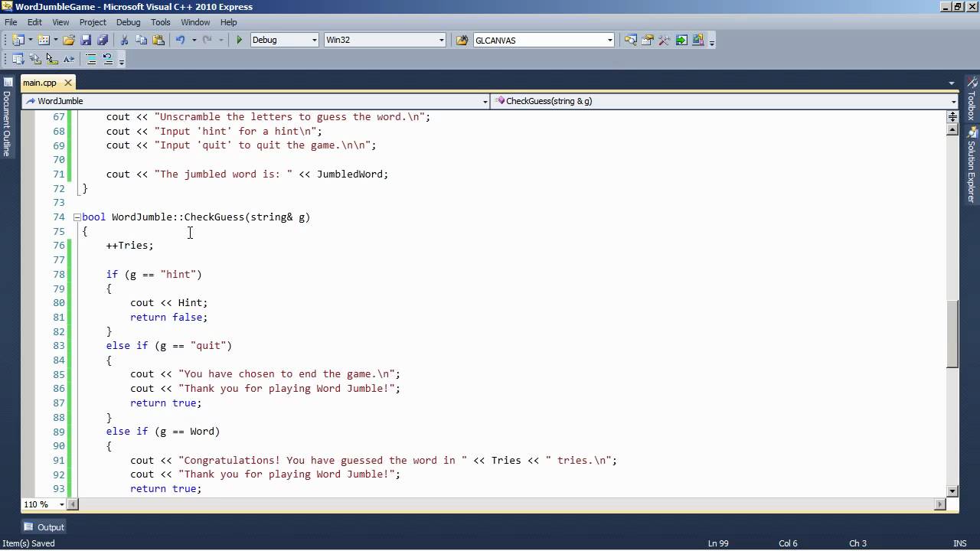Click the 'Ln 99' status bar entry
The width and height of the screenshot is (980, 551).
[x=718, y=543]
